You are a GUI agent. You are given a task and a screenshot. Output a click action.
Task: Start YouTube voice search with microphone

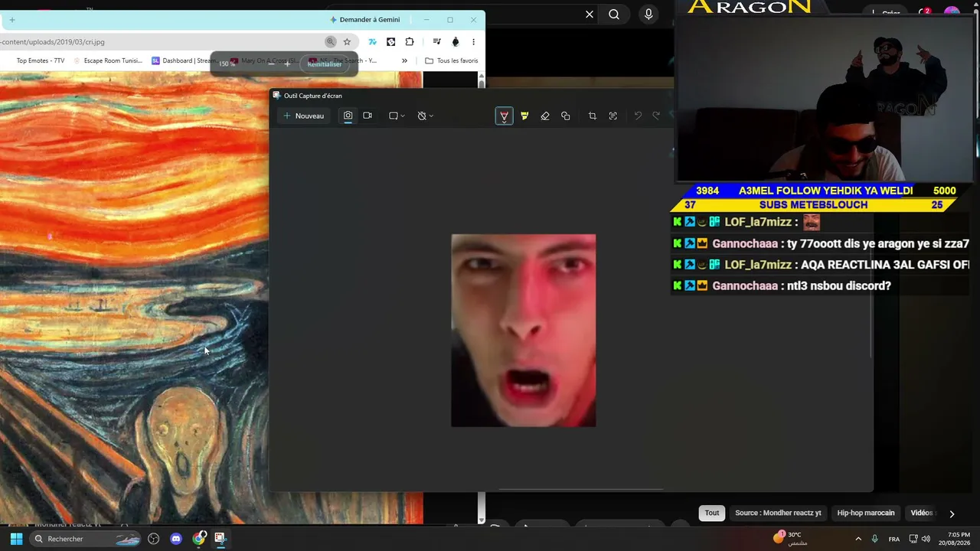649,14
